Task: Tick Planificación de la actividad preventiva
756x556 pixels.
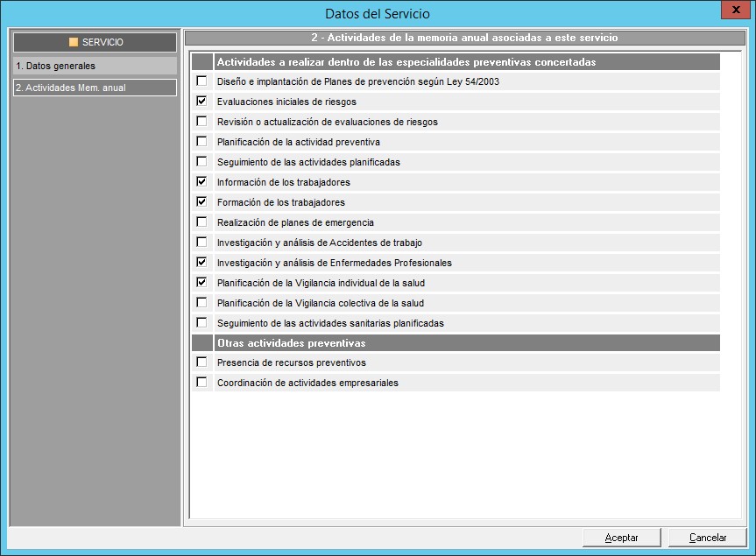Action: [x=202, y=142]
